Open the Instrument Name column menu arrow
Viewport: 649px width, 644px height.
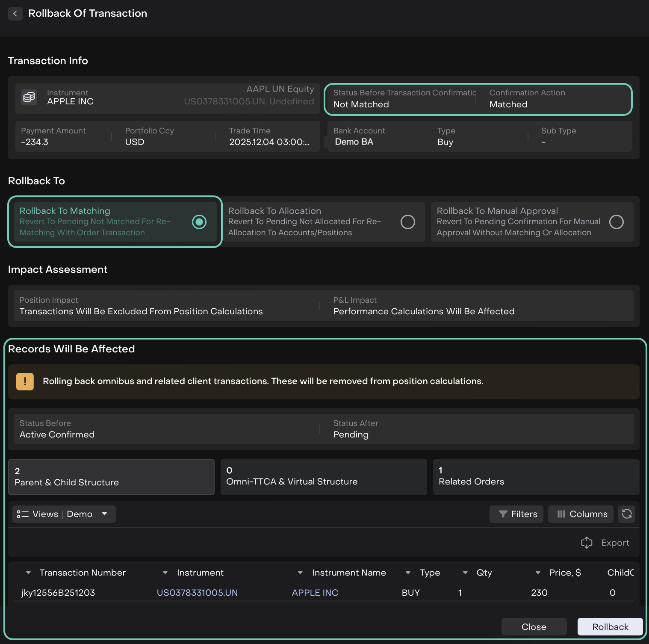(300, 573)
